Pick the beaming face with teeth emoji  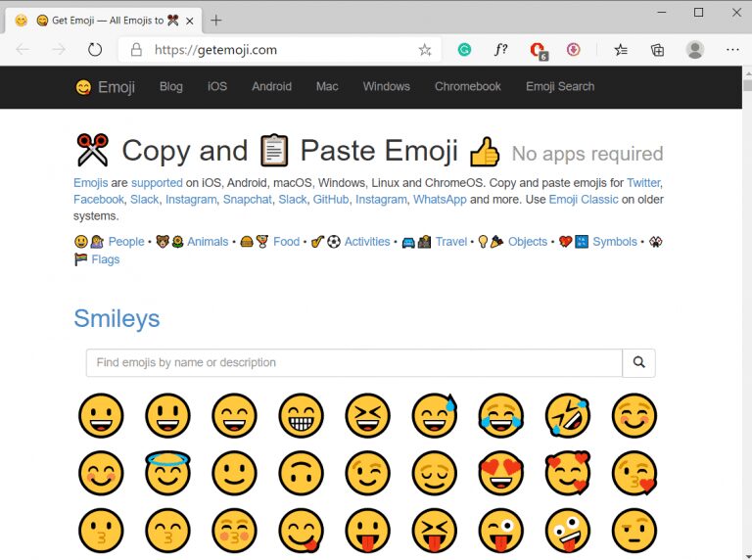[301, 416]
